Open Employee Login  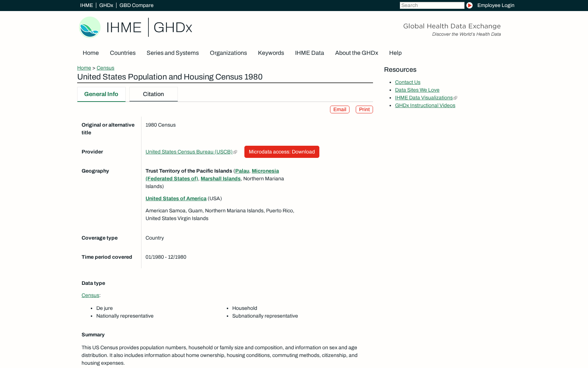pos(496,5)
